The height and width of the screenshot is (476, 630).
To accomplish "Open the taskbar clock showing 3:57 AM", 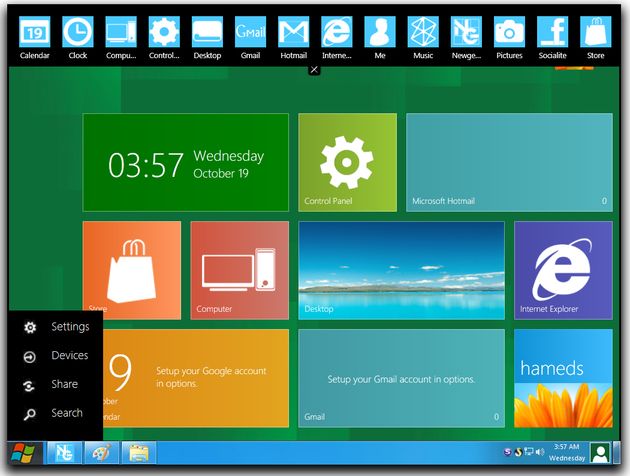I will (567, 452).
